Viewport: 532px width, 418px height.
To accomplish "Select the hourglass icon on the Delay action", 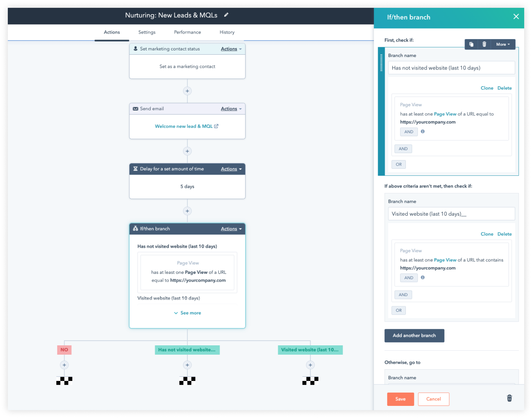I will 136,169.
